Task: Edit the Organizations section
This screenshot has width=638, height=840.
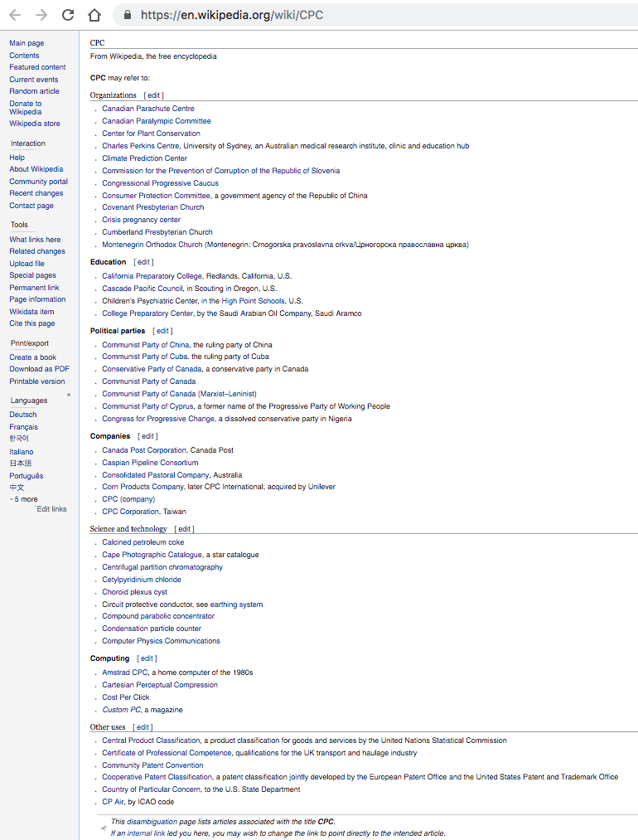Action: coord(153,95)
